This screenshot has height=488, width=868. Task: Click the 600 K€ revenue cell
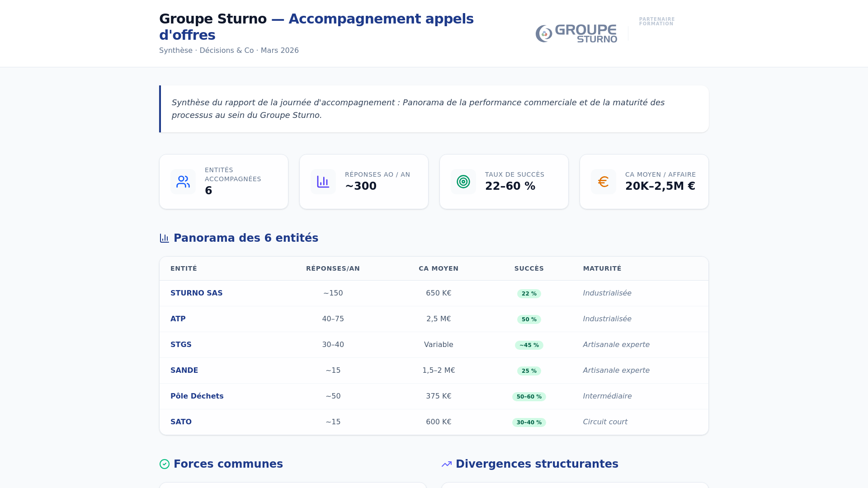pos(439,422)
